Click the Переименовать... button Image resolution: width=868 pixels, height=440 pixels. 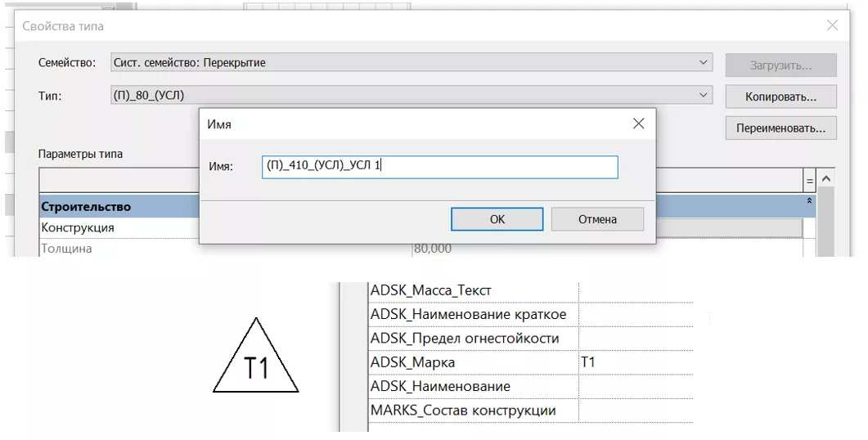(x=780, y=128)
